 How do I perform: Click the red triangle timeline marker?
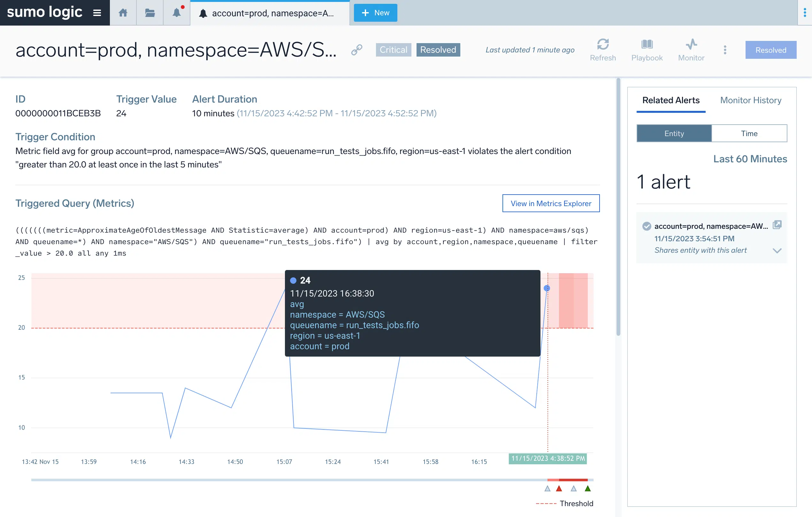click(559, 488)
